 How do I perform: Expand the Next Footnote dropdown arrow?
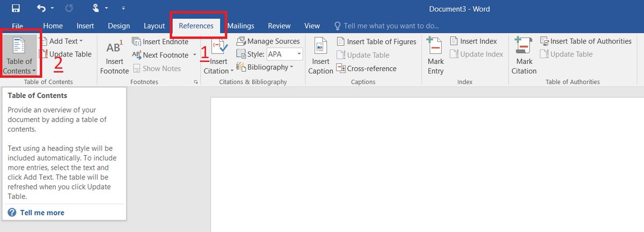pos(195,55)
